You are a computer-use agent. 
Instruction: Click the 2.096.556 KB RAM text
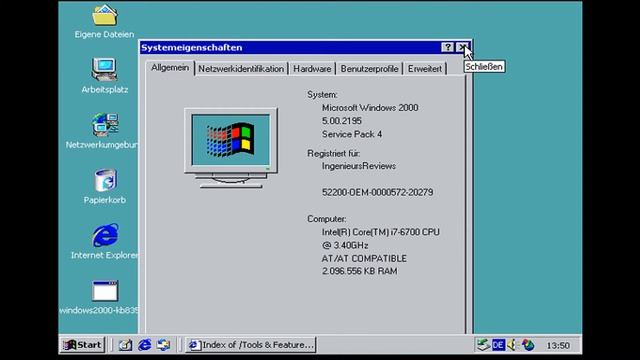point(360,271)
